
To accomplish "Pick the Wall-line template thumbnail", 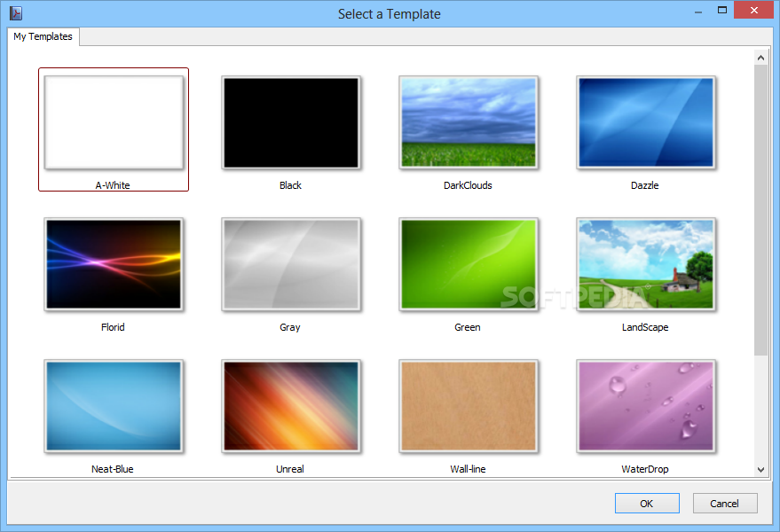I will click(469, 406).
